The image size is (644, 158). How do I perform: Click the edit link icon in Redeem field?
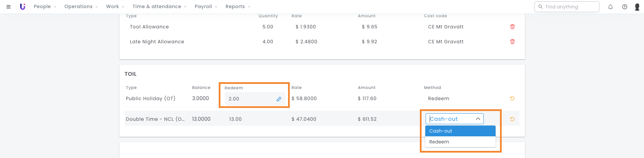(279, 99)
